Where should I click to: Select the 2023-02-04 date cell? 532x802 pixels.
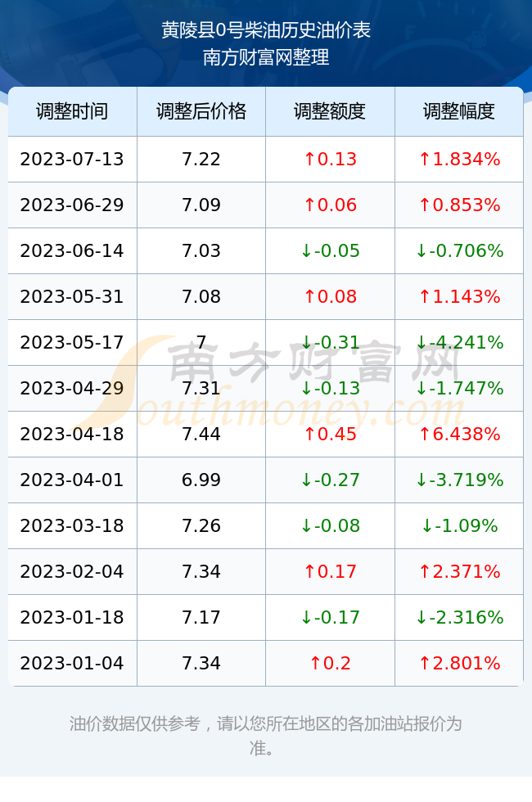[x=72, y=571]
